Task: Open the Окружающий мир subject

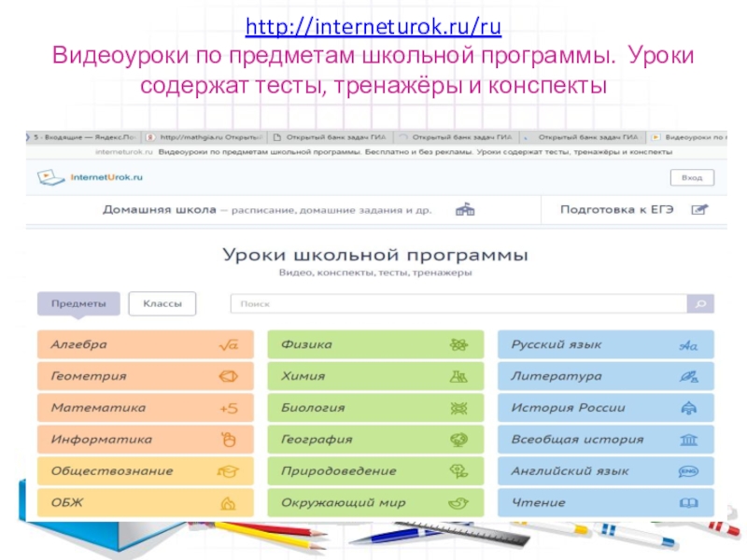Action: (375, 502)
